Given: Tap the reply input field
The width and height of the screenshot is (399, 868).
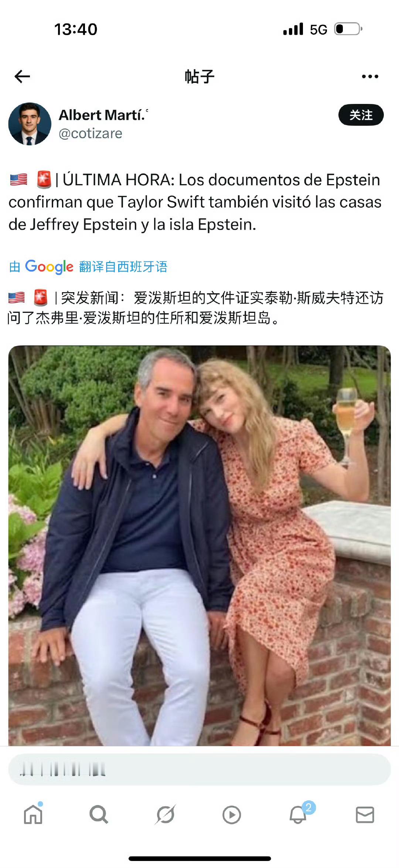Looking at the screenshot, I should pyautogui.click(x=199, y=770).
